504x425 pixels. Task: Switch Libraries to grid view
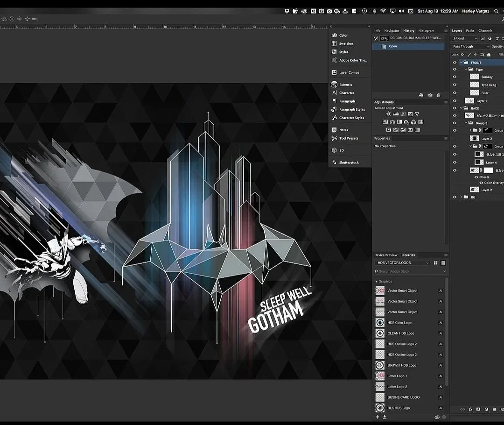tap(436, 263)
